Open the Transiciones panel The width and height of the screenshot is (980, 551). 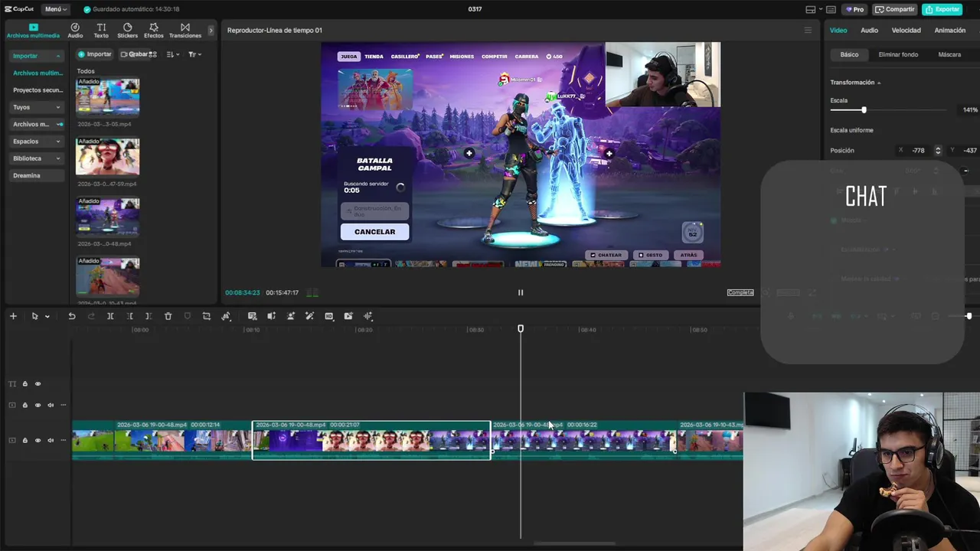point(185,31)
